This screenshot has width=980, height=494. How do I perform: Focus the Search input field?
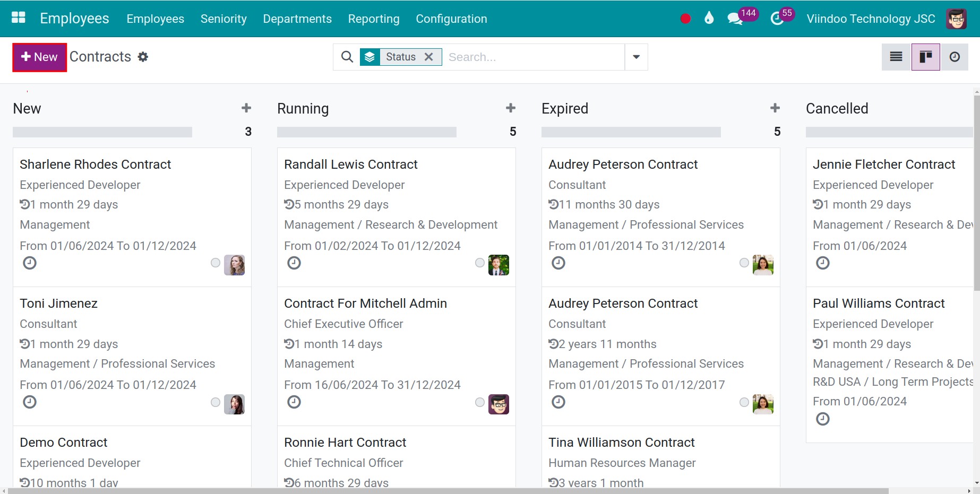[534, 57]
